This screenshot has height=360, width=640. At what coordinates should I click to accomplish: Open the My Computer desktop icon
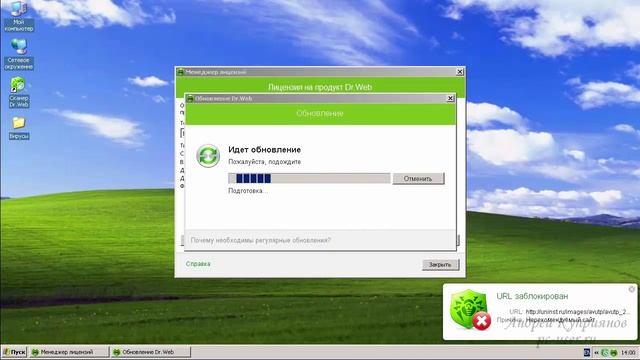[x=18, y=16]
